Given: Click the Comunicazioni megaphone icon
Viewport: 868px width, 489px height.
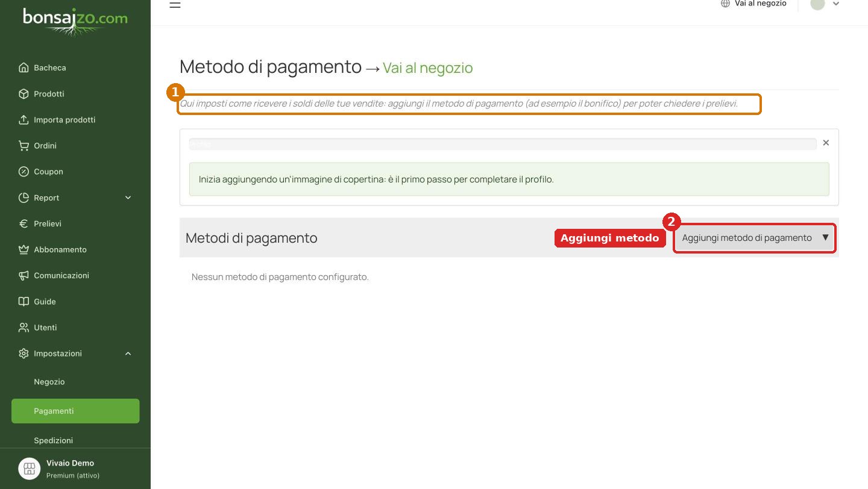Looking at the screenshot, I should coord(24,275).
